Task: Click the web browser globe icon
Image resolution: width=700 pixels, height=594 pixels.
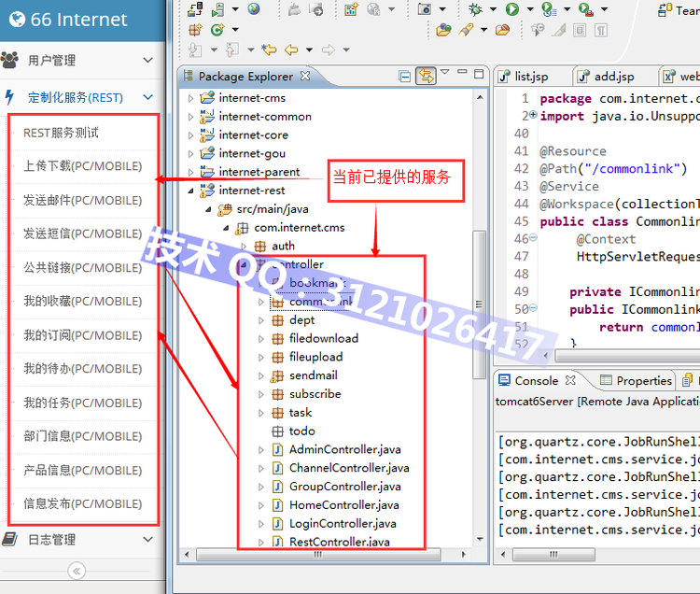Action: tap(254, 8)
